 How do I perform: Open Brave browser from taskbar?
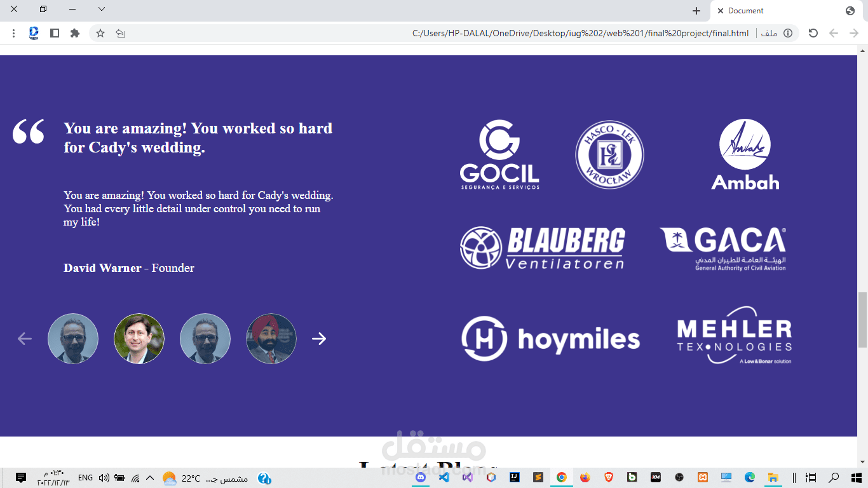pyautogui.click(x=609, y=477)
